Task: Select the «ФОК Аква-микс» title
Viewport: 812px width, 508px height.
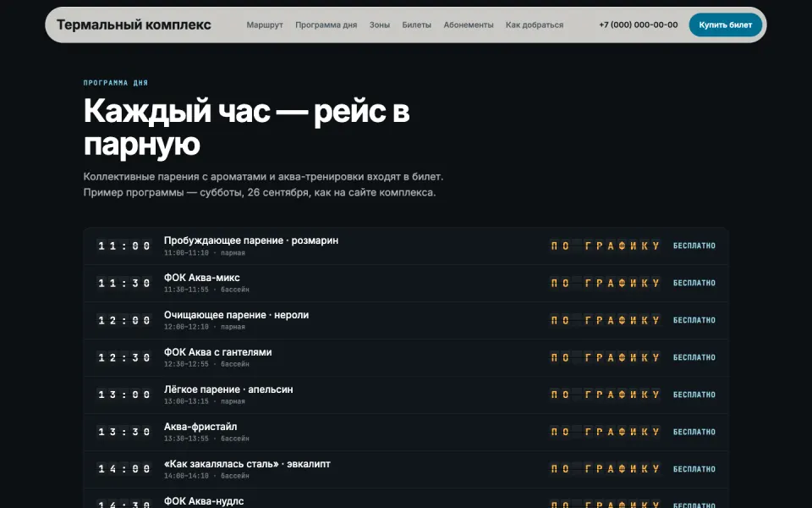Action: tap(202, 278)
